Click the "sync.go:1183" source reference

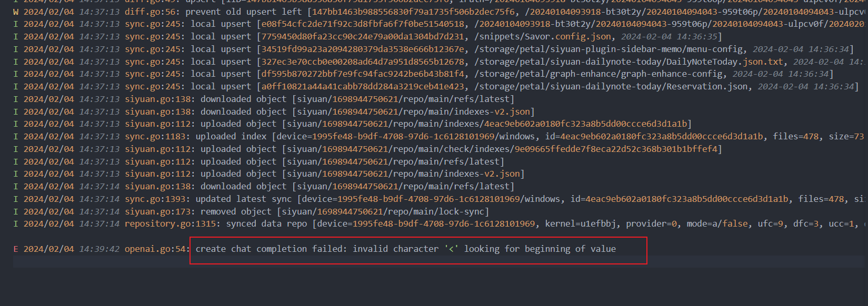click(157, 136)
